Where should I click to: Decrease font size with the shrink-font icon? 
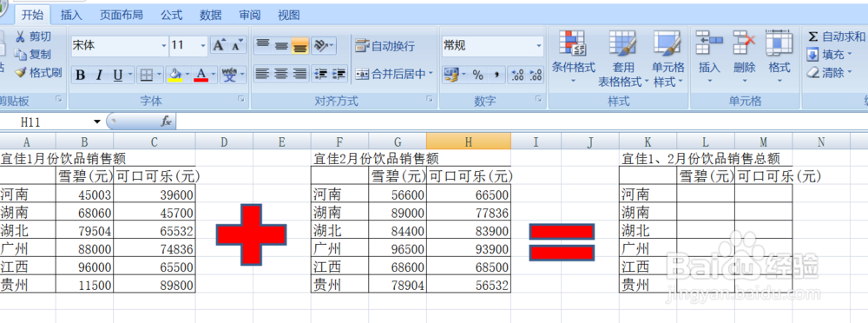pos(237,45)
